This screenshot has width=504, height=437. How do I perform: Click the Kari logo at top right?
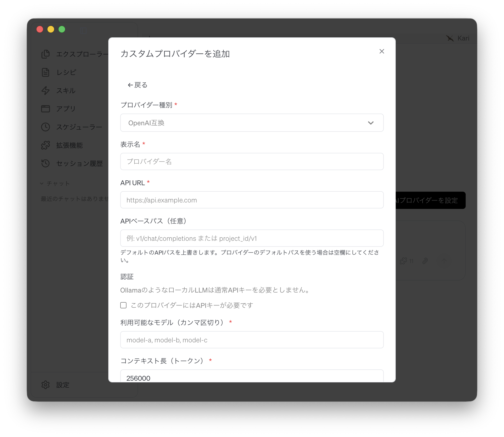458,38
